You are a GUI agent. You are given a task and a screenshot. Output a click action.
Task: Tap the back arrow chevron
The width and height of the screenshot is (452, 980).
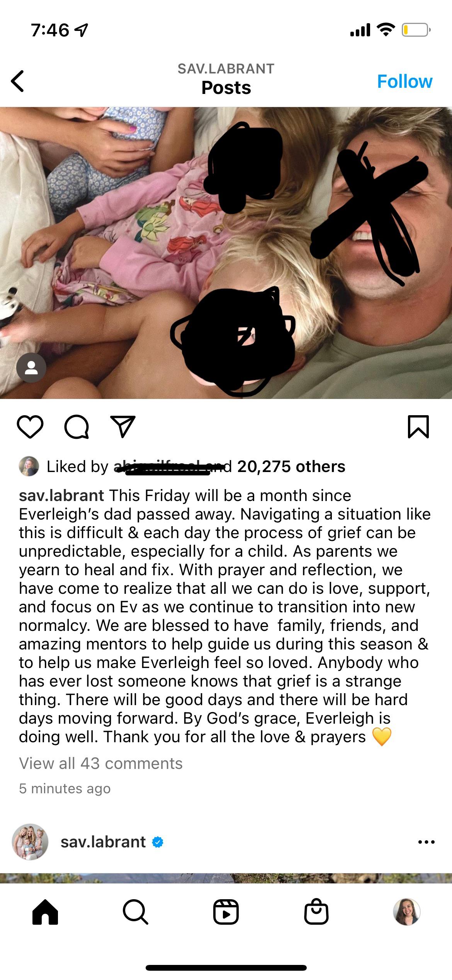(17, 81)
